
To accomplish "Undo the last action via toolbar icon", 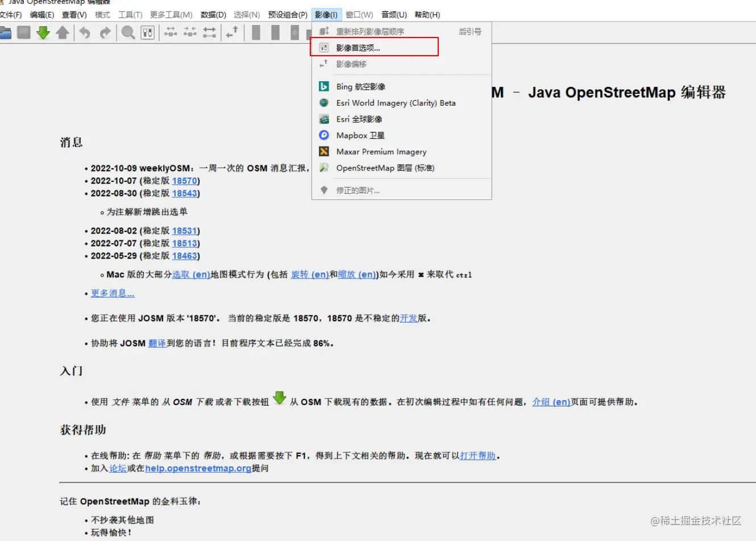I will pyautogui.click(x=85, y=32).
